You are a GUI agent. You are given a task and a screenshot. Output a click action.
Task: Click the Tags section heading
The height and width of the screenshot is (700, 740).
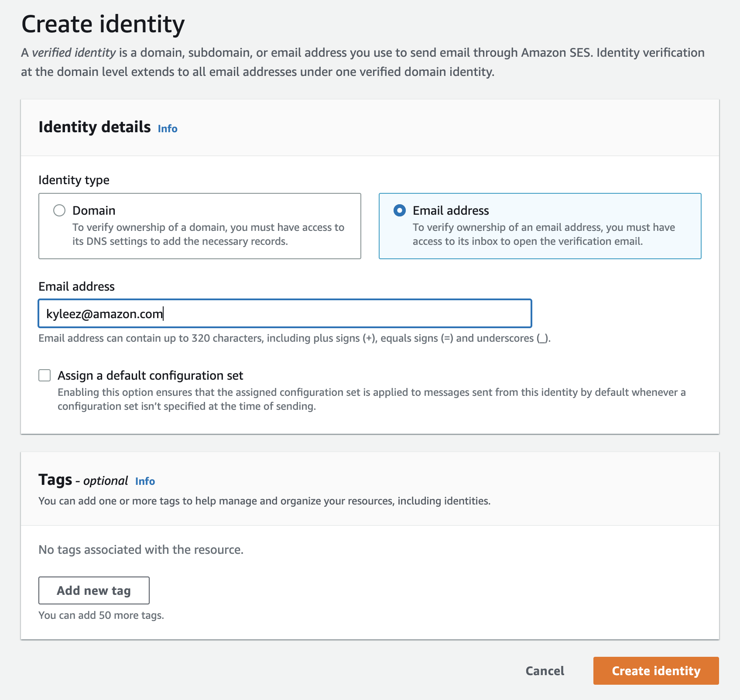pyautogui.click(x=55, y=480)
